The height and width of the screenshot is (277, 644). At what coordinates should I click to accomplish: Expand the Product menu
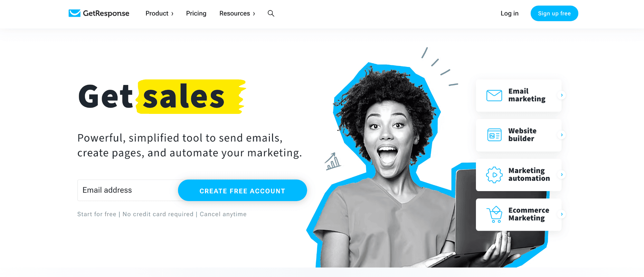click(159, 14)
